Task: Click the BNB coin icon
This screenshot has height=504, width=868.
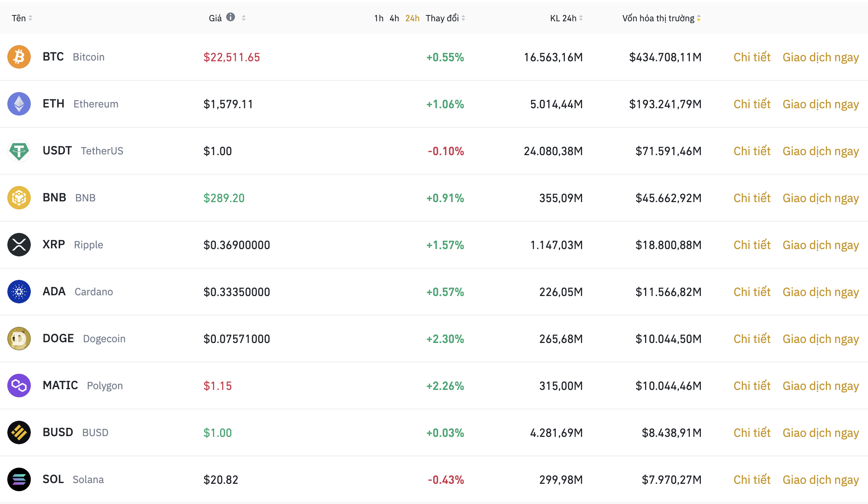Action: (19, 198)
